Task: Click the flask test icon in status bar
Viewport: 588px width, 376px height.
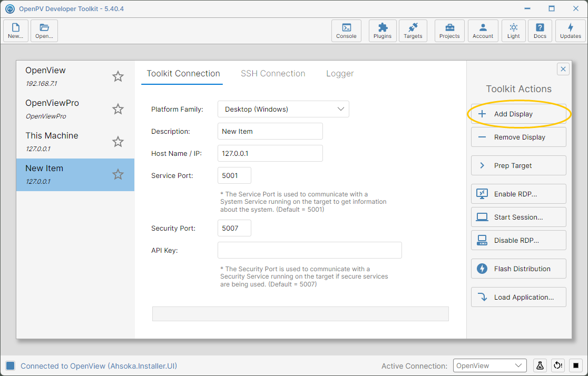Action: coord(540,365)
